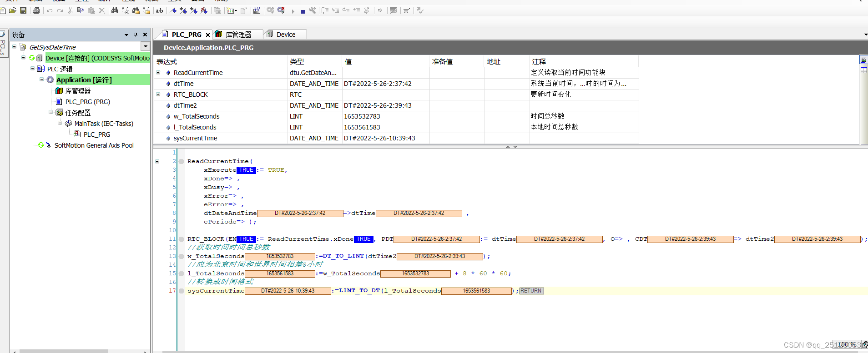This screenshot has height=353, width=868.
Task: Clear all bookmarks with red-X flag icon
Action: click(204, 10)
